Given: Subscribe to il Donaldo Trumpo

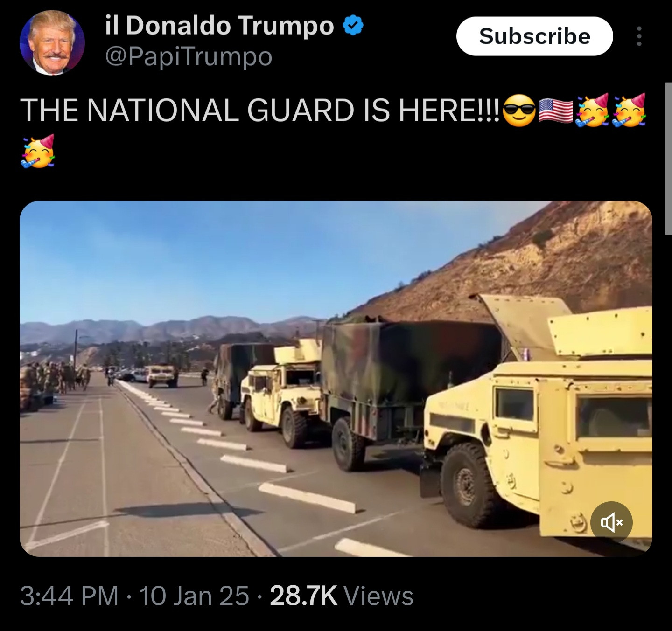Looking at the screenshot, I should tap(534, 36).
